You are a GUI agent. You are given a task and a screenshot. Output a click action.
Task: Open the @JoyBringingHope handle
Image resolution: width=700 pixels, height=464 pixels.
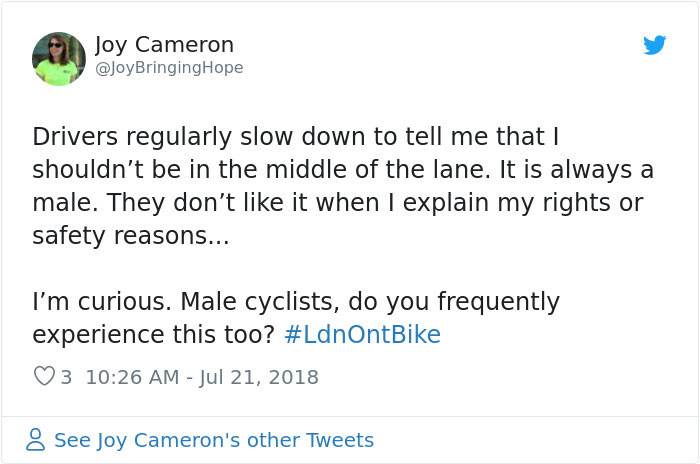tap(168, 68)
